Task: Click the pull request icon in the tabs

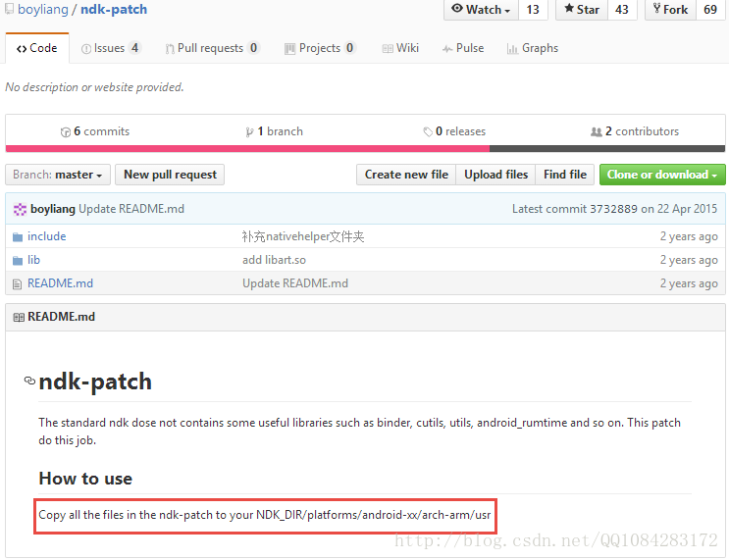Action: click(x=170, y=49)
